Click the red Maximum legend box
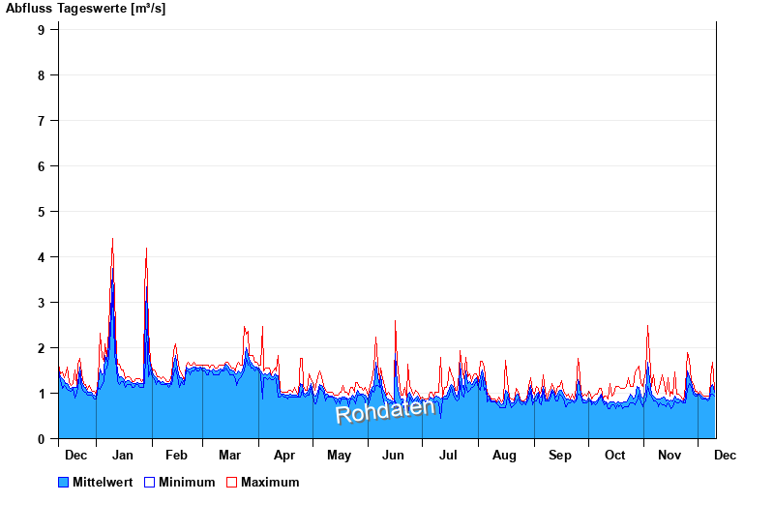774x532 pixels. [231, 482]
